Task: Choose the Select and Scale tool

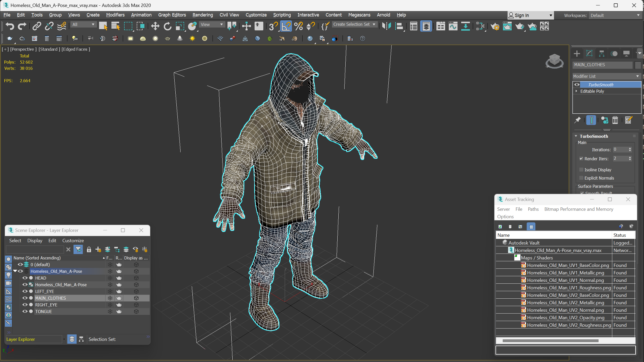Action: (x=180, y=26)
